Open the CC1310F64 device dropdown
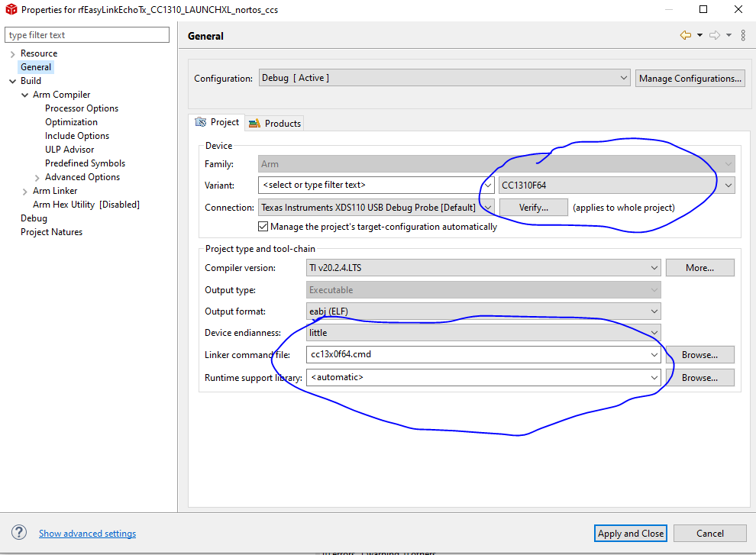The image size is (756, 555). [x=617, y=186]
